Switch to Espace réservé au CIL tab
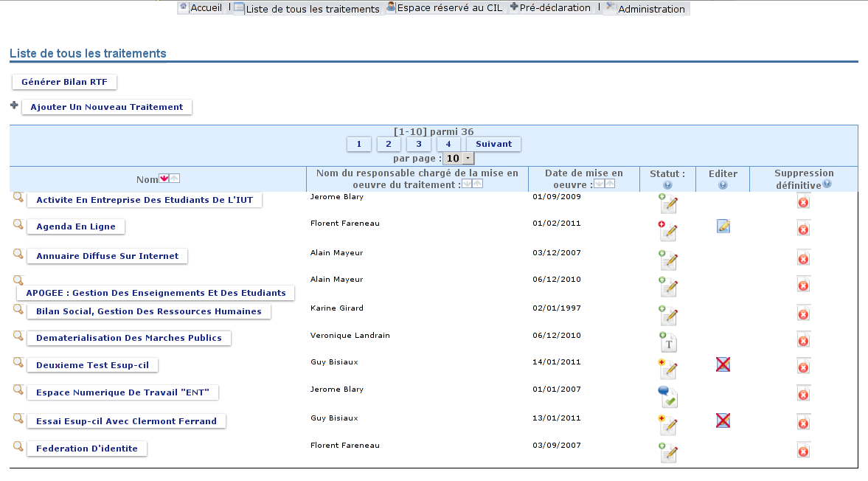Viewport: 868px width, 481px height. coord(444,8)
